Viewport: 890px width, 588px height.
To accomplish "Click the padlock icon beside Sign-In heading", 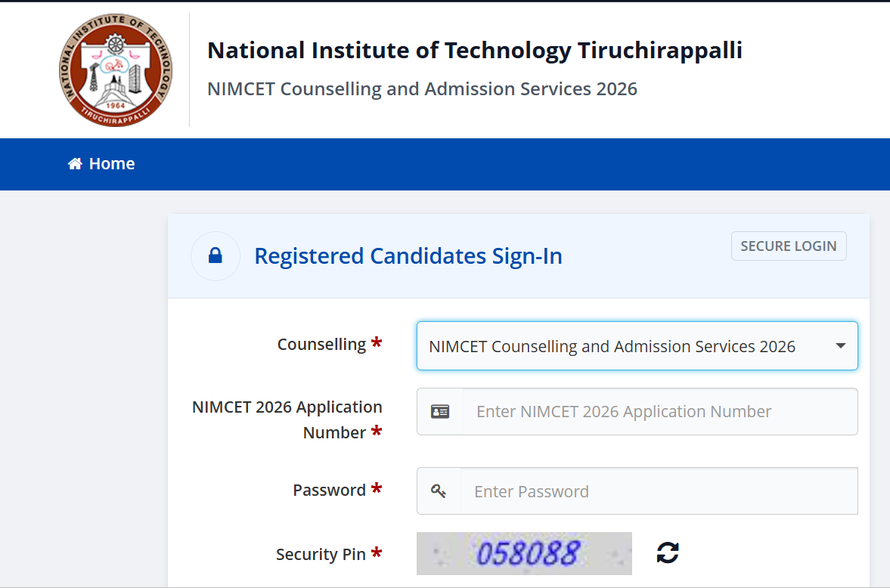I will tap(215, 255).
